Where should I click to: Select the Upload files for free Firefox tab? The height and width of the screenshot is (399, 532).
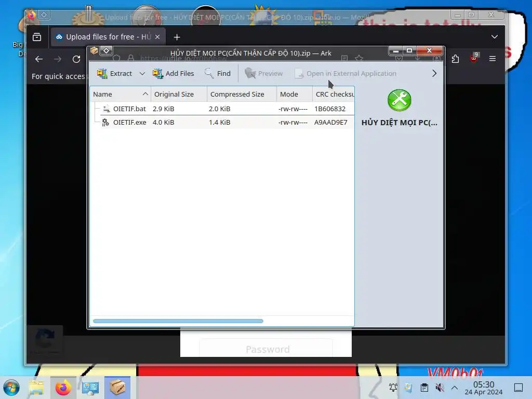pos(108,37)
